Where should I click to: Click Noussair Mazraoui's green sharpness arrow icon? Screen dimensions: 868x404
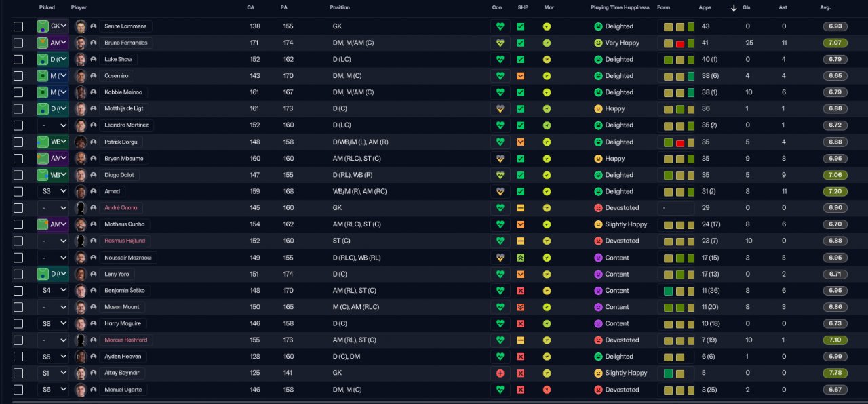tap(520, 258)
